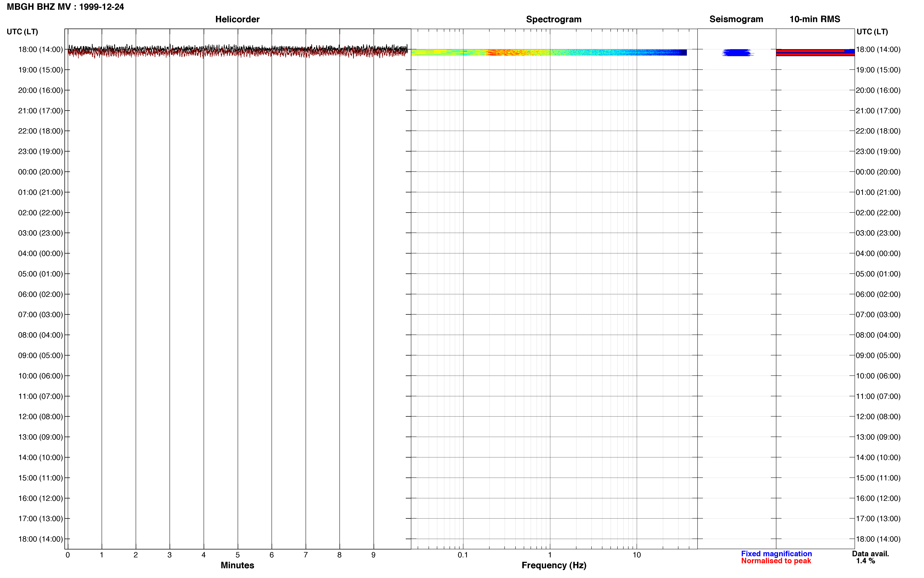Click left axis label '06:00 (02:00)'
924x578 pixels.
pos(41,294)
